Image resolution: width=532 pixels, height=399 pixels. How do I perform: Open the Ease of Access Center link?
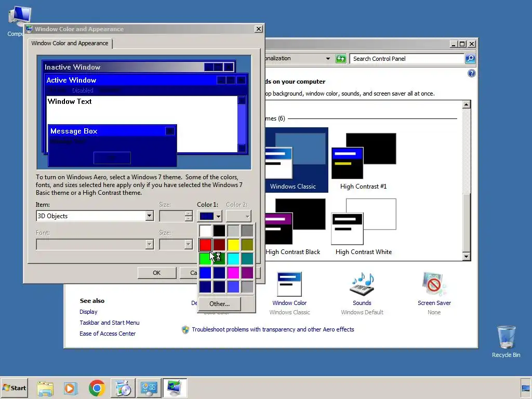pyautogui.click(x=108, y=334)
